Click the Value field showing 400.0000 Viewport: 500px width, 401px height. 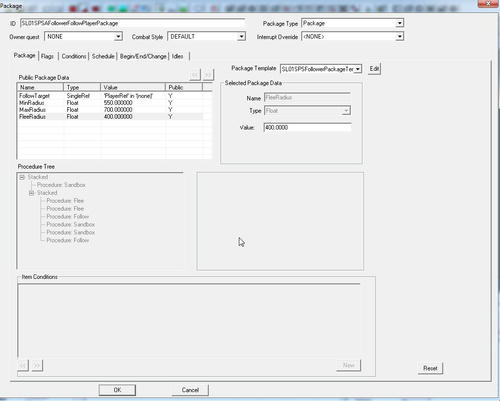click(x=307, y=127)
